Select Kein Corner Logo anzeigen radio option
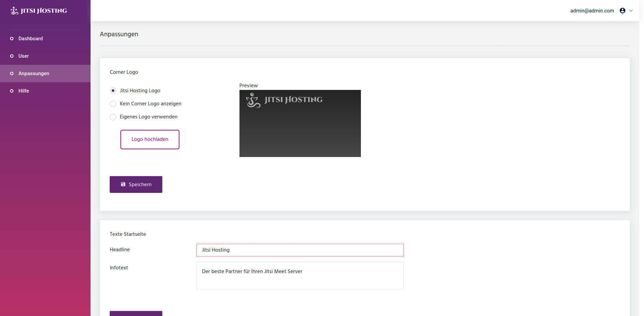Screen dimensions: 644x316 click(113, 104)
